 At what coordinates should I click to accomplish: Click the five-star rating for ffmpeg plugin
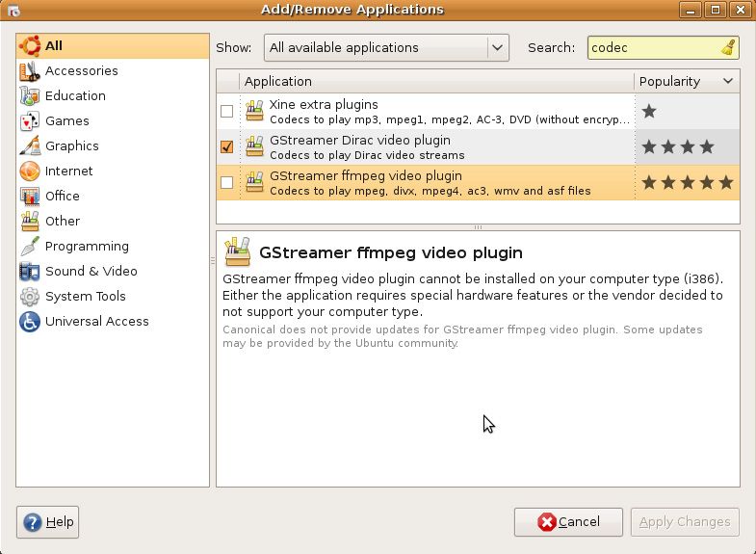[x=688, y=183]
